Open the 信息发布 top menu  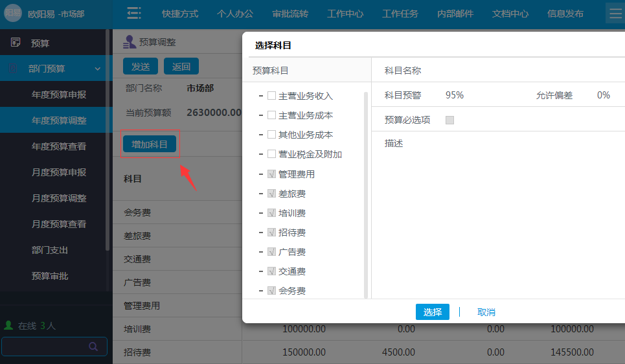(x=565, y=14)
